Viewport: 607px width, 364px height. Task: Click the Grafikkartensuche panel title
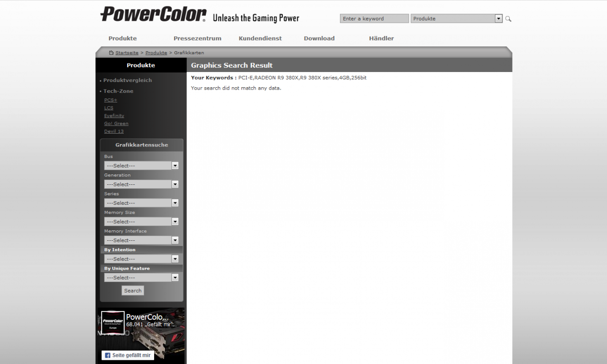click(x=142, y=145)
